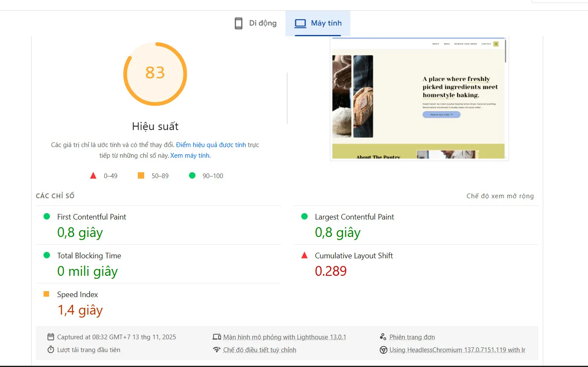Click the performance score gauge showing 83
The height and width of the screenshot is (367, 588).
pyautogui.click(x=155, y=73)
